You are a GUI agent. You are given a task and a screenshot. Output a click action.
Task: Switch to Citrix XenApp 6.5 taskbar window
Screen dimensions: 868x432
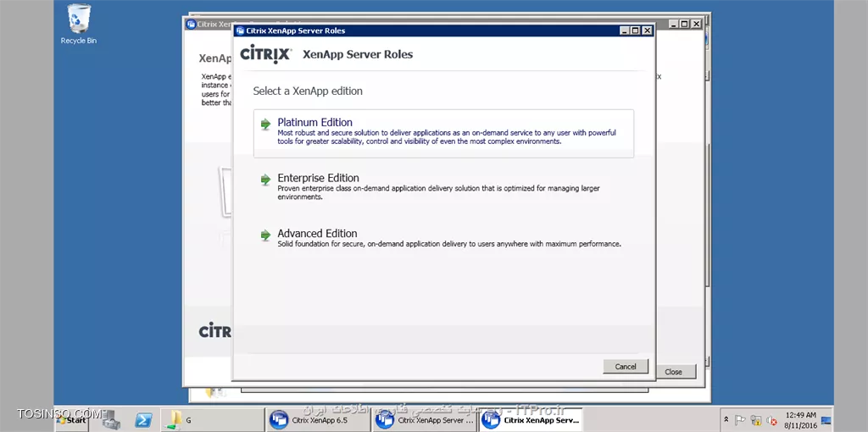[319, 420]
